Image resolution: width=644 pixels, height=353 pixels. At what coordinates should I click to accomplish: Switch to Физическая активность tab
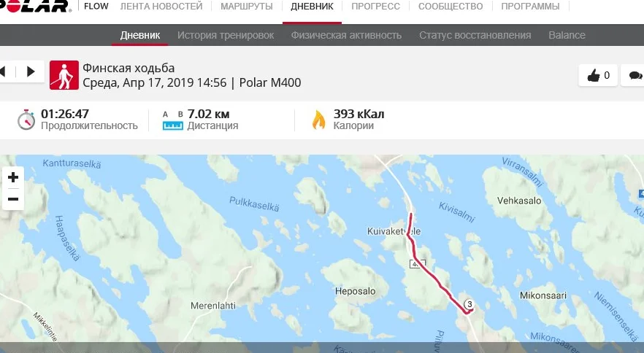coord(346,35)
